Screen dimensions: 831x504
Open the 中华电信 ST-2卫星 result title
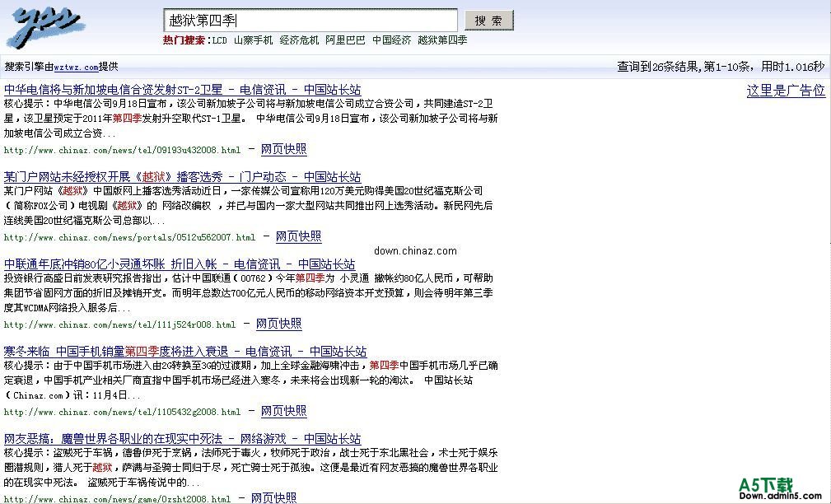tap(182, 90)
